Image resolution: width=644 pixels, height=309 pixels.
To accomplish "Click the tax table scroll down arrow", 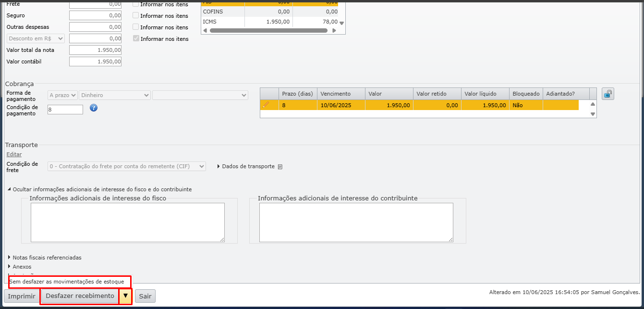I will 342,23.
